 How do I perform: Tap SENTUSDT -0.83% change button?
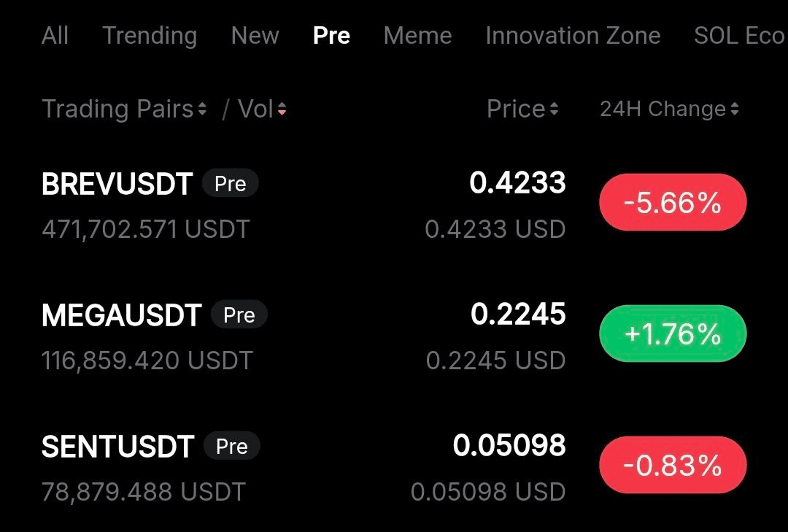[672, 465]
